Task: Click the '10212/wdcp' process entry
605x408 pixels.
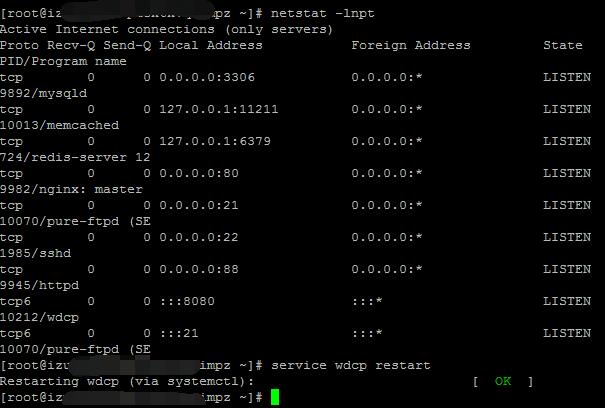Action: tap(39, 317)
